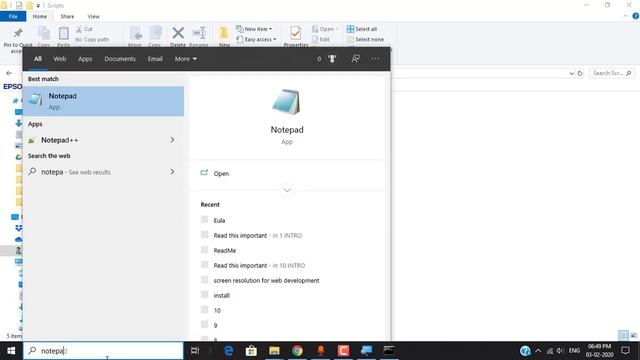Click the large Notepad preview icon
Image resolution: width=640 pixels, height=360 pixels.
(x=287, y=102)
